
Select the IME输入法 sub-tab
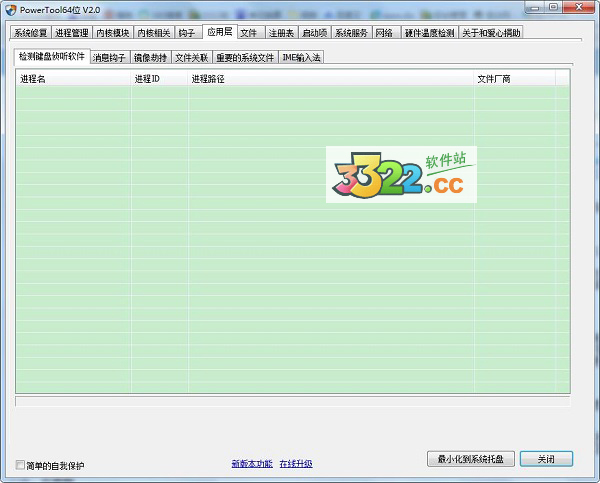301,58
